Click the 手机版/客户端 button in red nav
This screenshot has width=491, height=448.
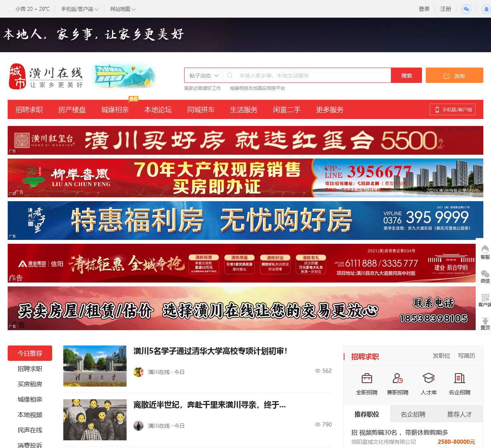pos(453,109)
